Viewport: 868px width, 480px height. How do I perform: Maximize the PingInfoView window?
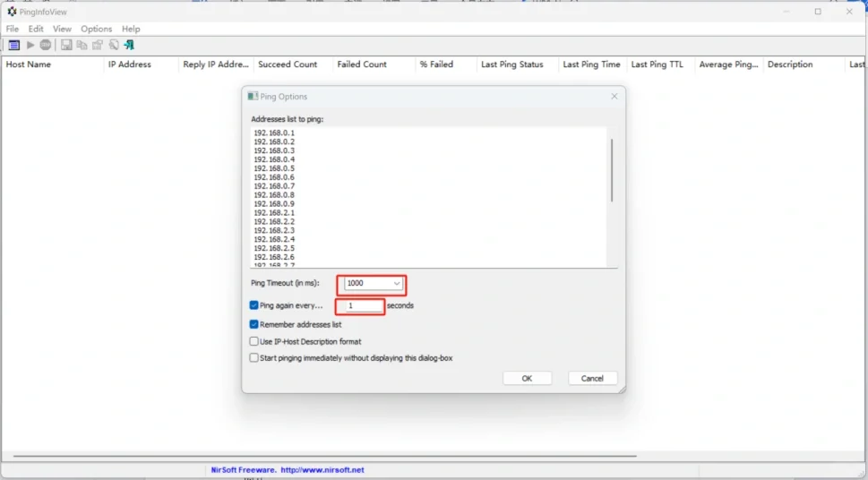[818, 12]
